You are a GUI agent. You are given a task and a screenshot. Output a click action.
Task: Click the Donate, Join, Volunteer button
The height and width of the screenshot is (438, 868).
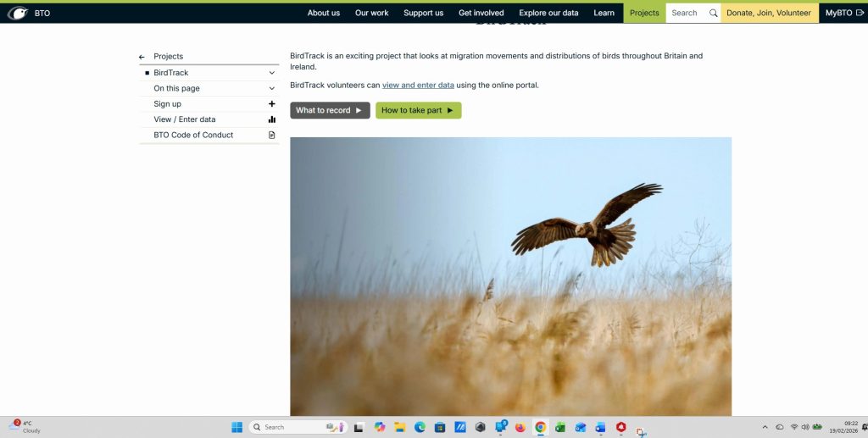point(769,14)
